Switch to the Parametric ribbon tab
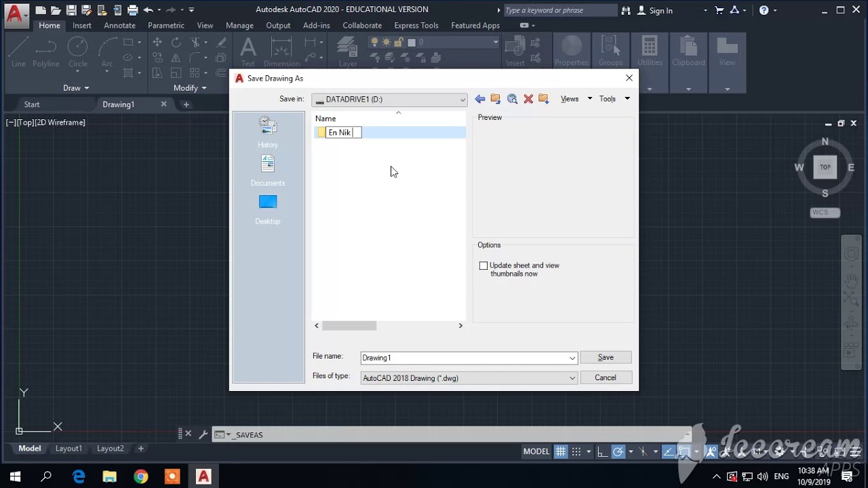Viewport: 868px width, 488px height. pyautogui.click(x=166, y=25)
